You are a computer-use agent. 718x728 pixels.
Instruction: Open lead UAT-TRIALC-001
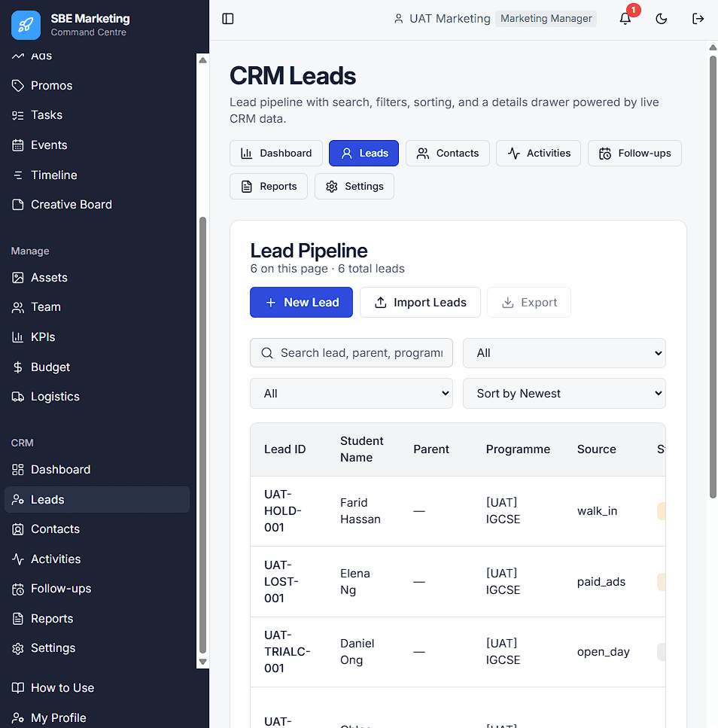click(x=287, y=652)
